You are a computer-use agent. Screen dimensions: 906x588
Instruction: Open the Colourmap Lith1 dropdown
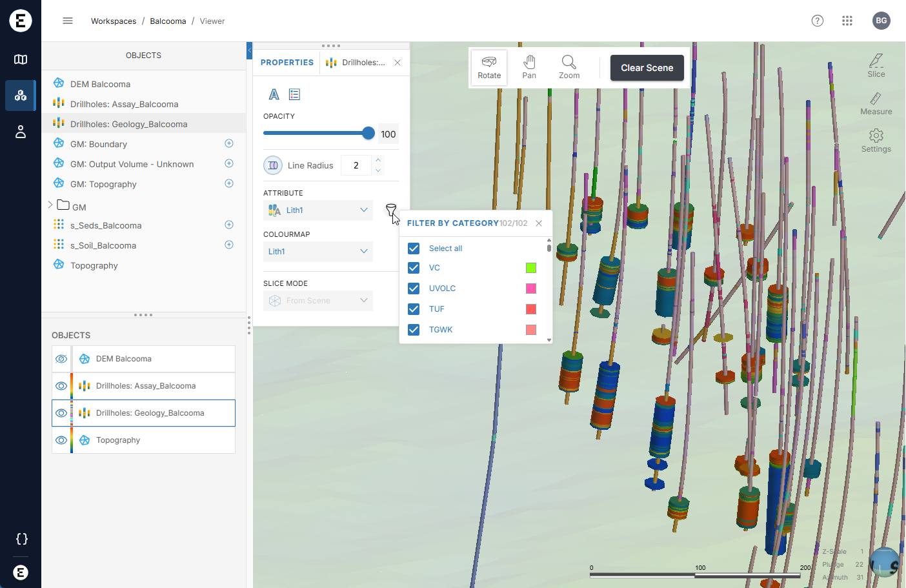point(318,252)
